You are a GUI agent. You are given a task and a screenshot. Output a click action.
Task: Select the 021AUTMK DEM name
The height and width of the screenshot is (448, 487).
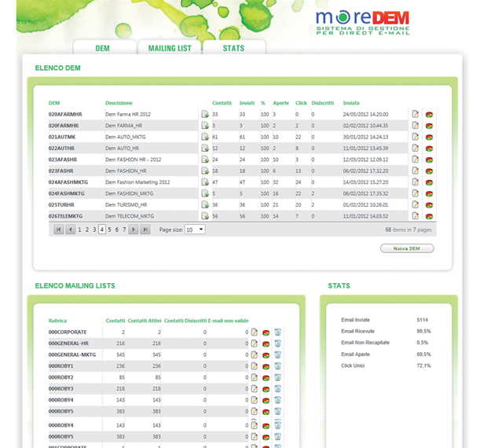pyautogui.click(x=62, y=137)
